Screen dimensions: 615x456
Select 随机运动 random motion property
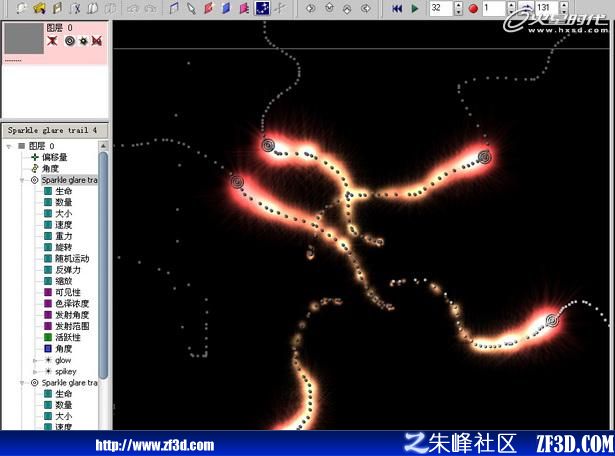click(x=72, y=259)
